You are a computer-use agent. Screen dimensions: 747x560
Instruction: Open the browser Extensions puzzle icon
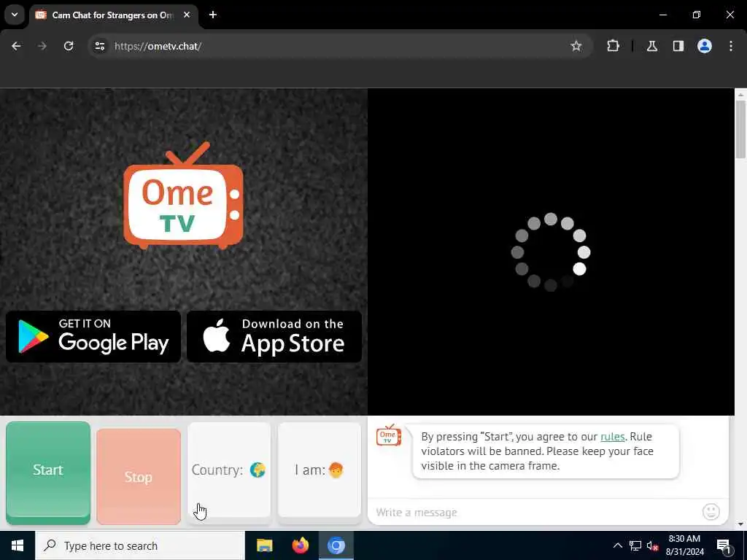[613, 46]
